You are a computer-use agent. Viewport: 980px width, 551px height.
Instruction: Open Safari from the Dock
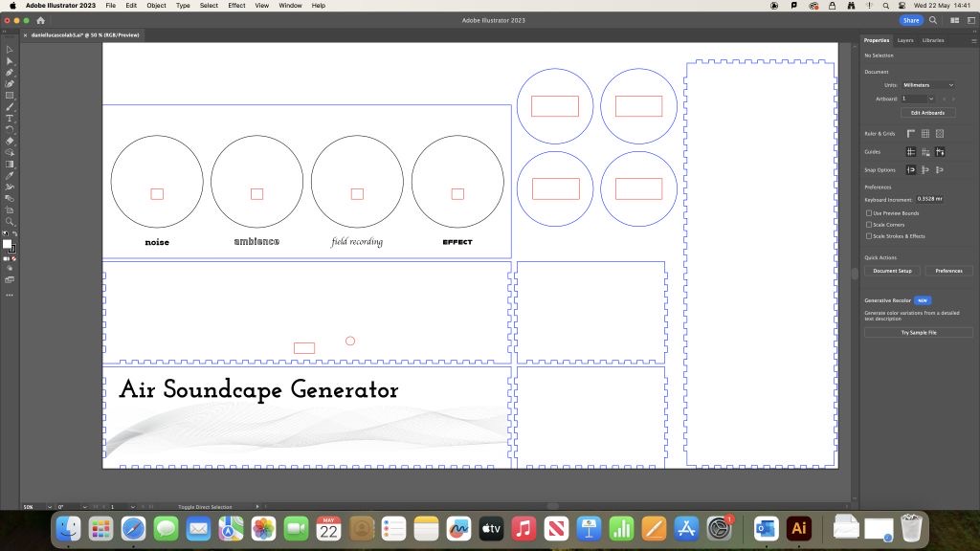point(133,529)
